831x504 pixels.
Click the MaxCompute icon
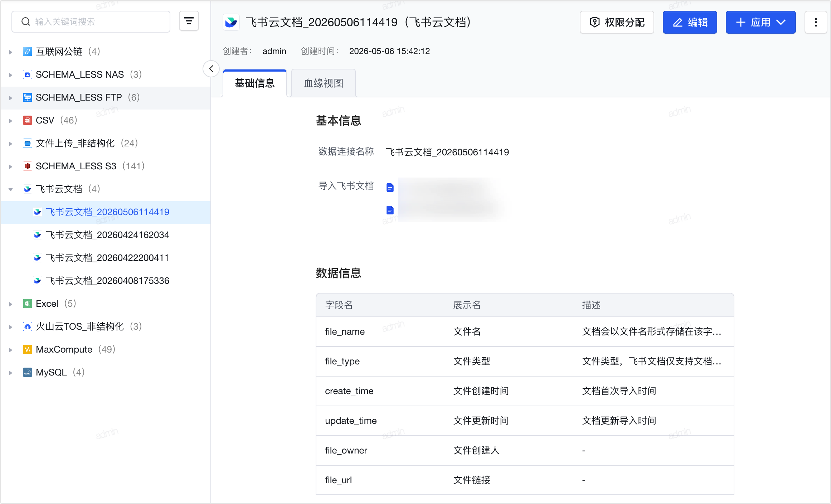(x=27, y=349)
